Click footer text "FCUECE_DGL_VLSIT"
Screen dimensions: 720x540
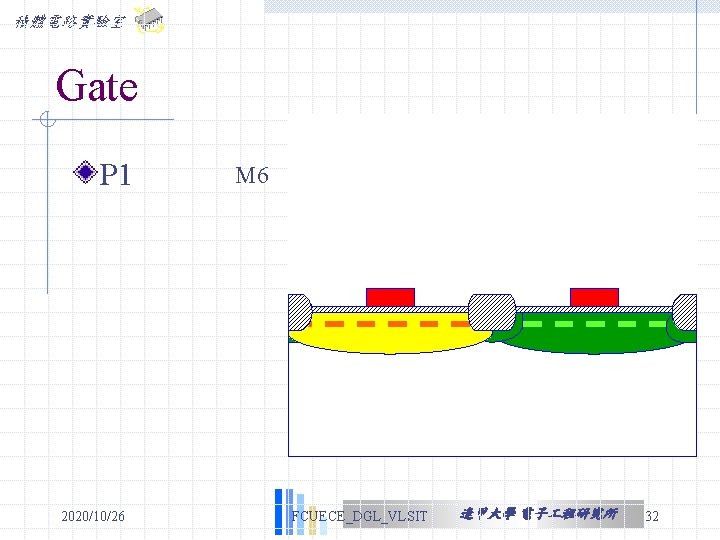[359, 516]
